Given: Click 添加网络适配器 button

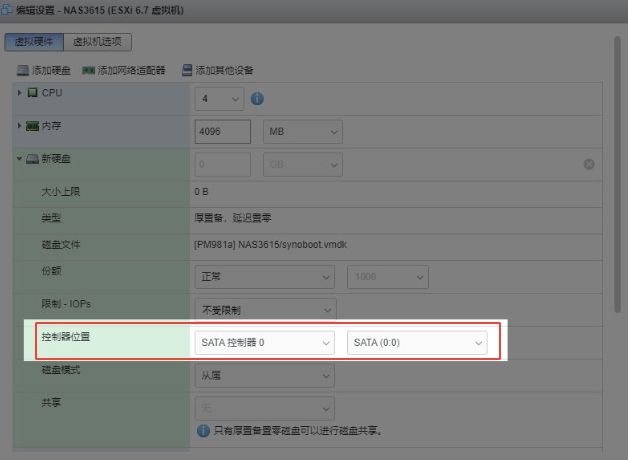Looking at the screenshot, I should 124,70.
